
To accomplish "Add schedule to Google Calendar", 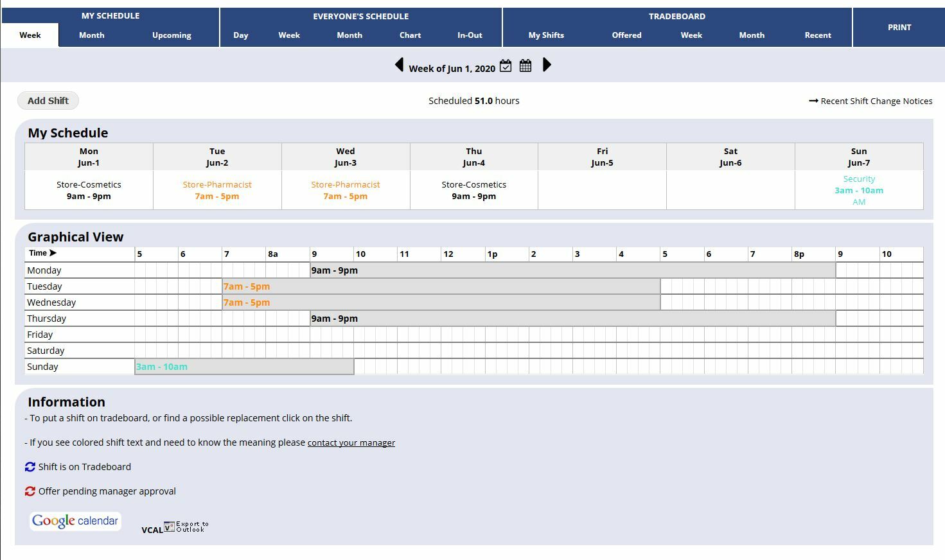I will pos(75,521).
